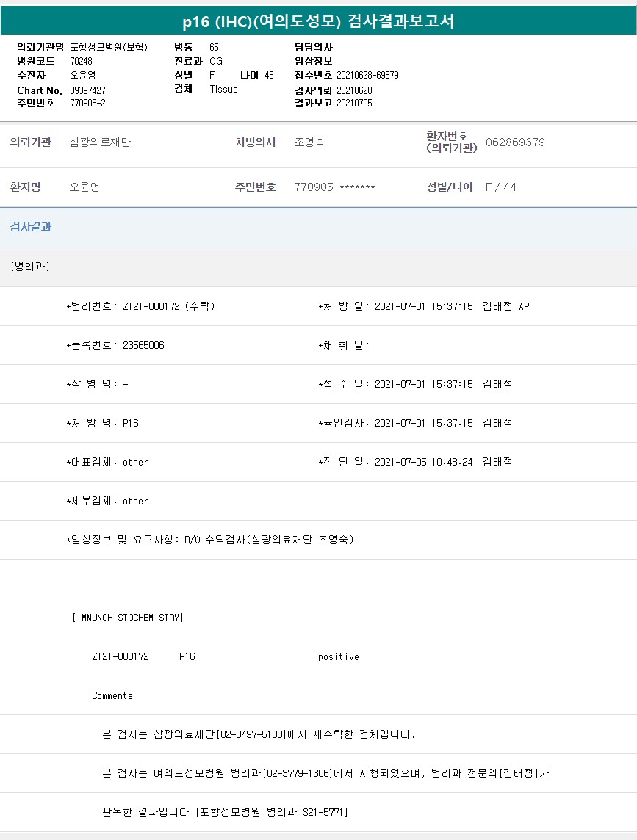Select the 진단일 timestamp 2021-07-05 10:48:24
Image resolution: width=637 pixels, height=840 pixels.
click(x=424, y=462)
